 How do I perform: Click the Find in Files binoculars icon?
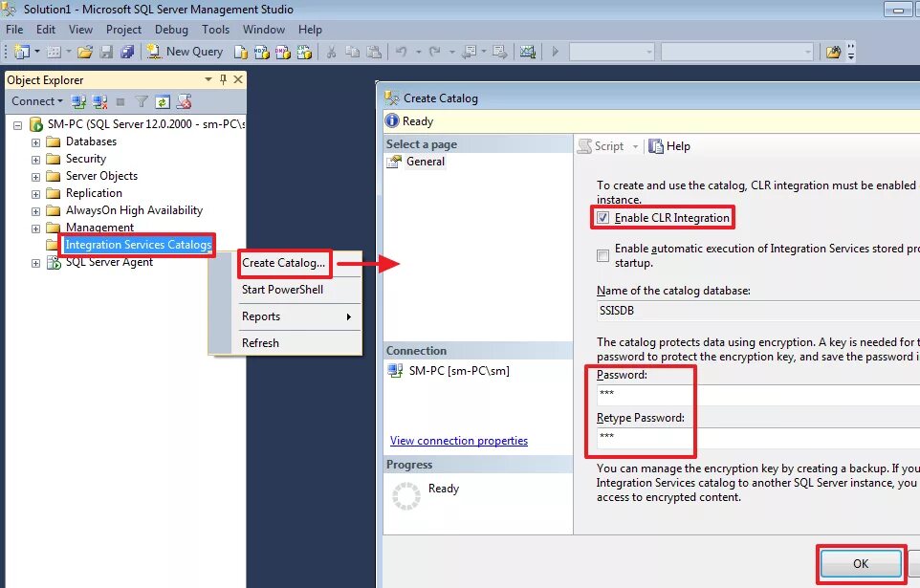(833, 52)
